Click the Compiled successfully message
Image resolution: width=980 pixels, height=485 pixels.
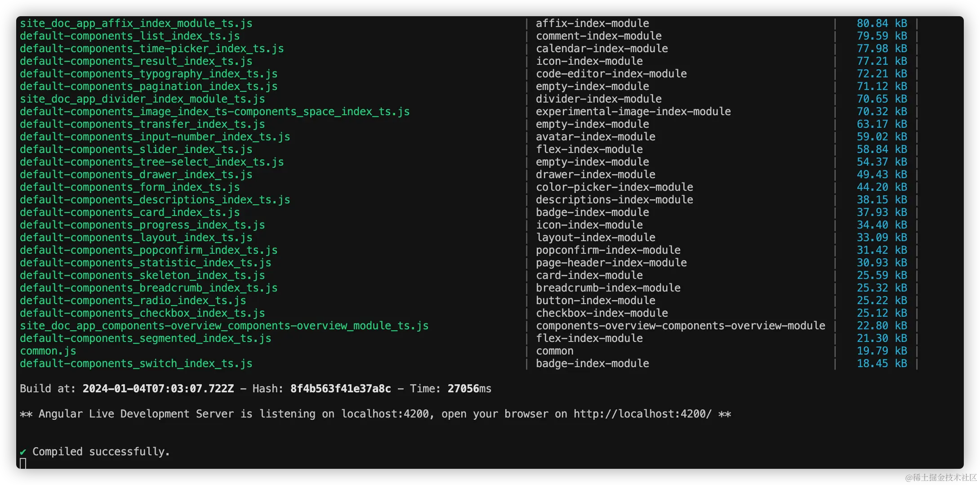click(101, 452)
